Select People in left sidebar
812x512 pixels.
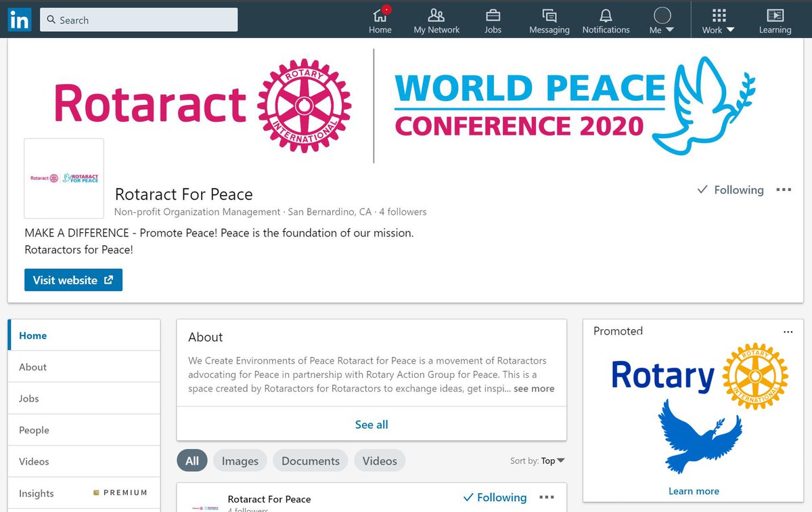tap(84, 430)
